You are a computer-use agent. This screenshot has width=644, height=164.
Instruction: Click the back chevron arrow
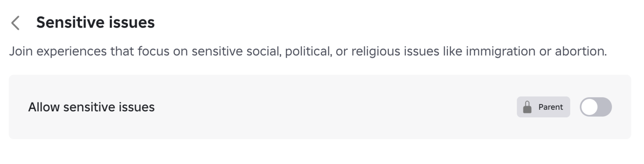pos(15,23)
